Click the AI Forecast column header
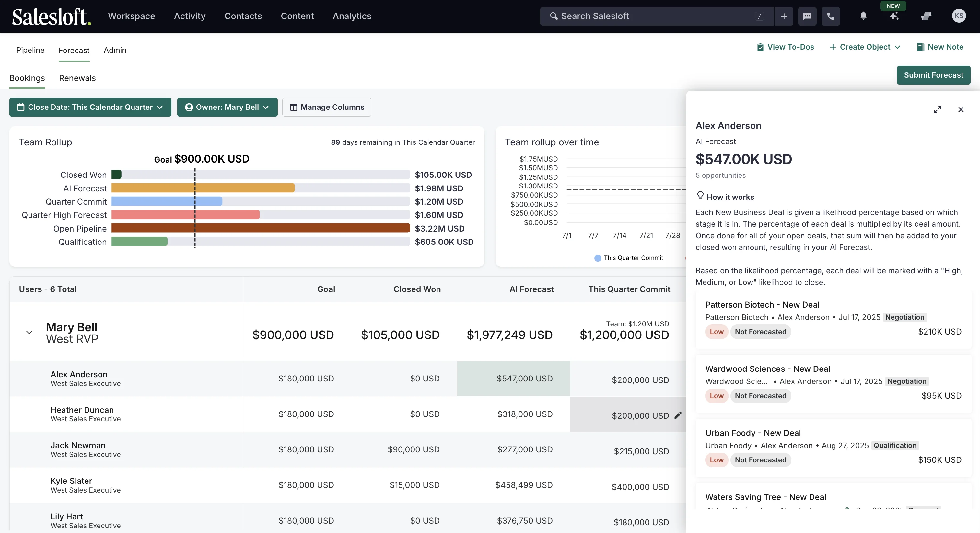This screenshot has width=980, height=533. (x=531, y=289)
